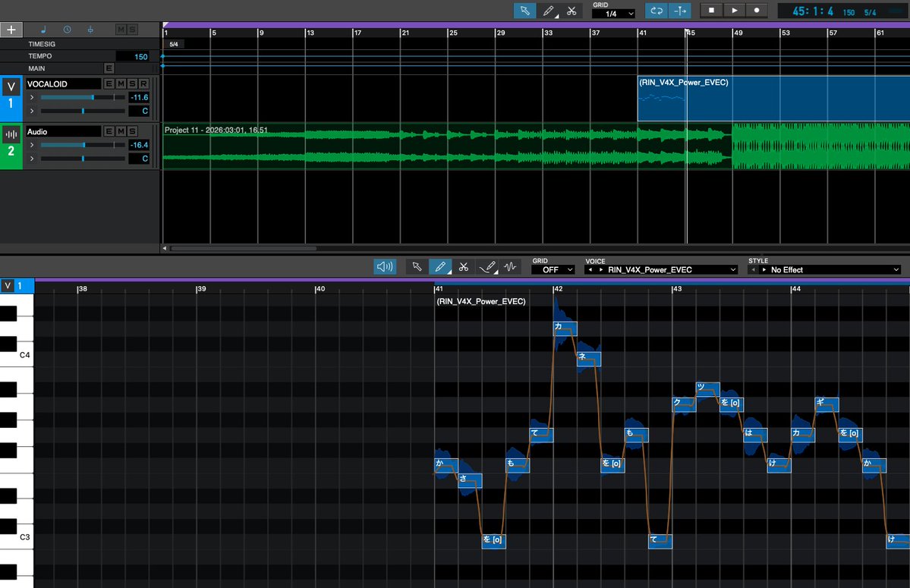Image resolution: width=910 pixels, height=588 pixels.
Task: Select the editor pencil tool
Action: point(440,267)
